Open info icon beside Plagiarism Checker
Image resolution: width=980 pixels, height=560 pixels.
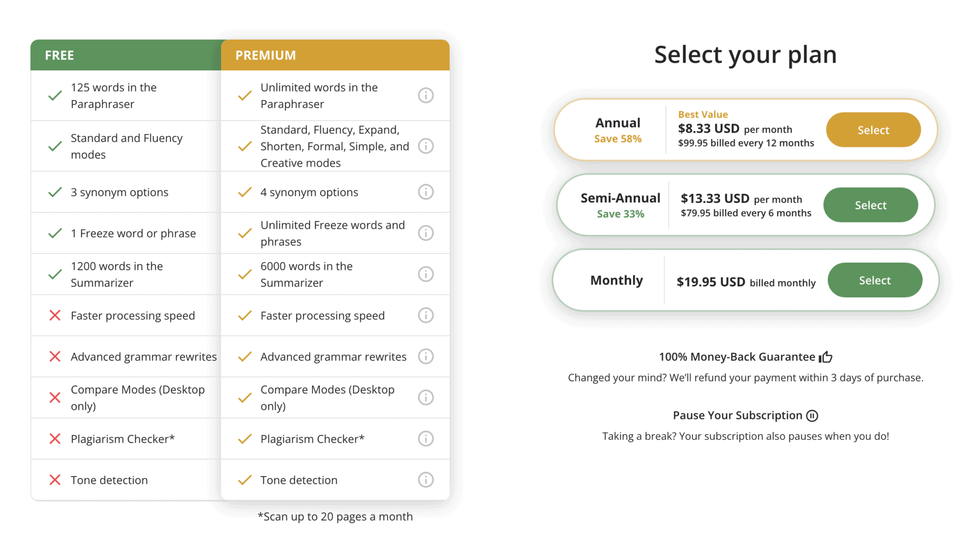point(426,438)
